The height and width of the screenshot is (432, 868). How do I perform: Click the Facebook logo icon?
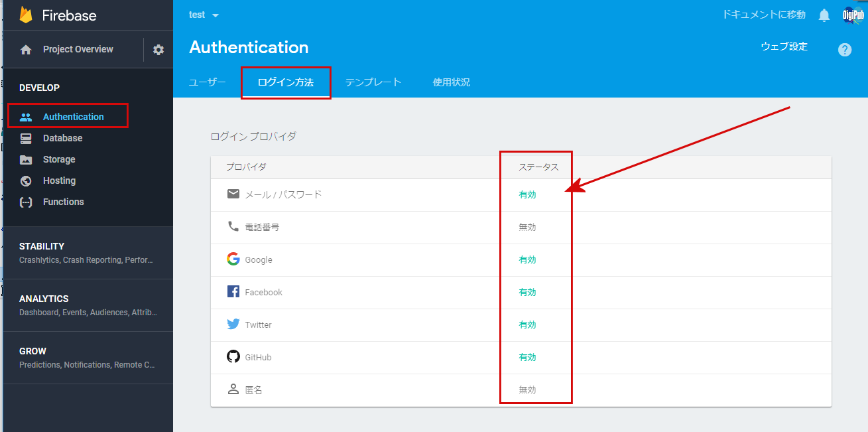tap(233, 291)
